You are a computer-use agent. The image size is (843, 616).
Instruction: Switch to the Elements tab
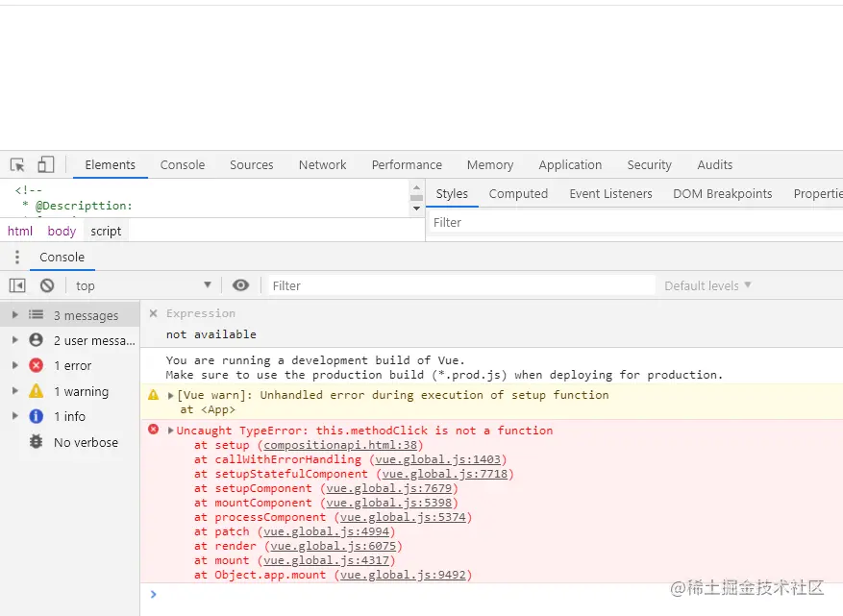pos(111,164)
